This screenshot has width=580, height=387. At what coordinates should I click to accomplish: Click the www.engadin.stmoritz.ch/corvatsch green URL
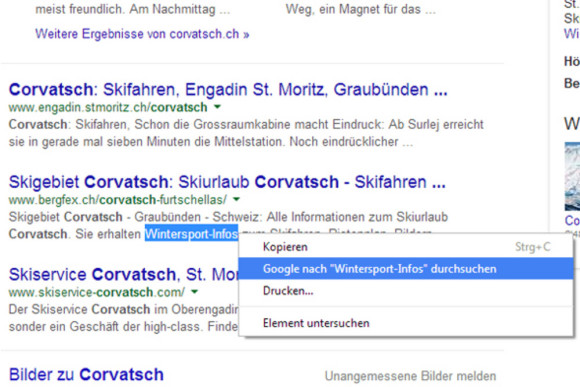tap(108, 107)
